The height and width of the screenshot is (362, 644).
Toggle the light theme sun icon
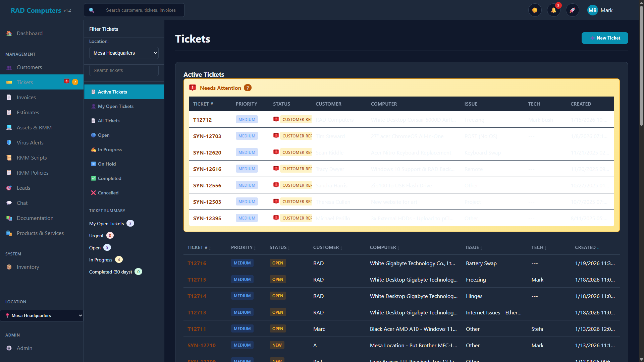pyautogui.click(x=535, y=10)
